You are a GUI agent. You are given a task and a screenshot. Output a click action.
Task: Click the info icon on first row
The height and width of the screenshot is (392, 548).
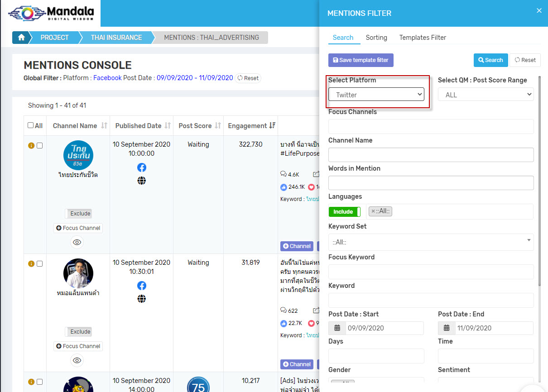(31, 146)
